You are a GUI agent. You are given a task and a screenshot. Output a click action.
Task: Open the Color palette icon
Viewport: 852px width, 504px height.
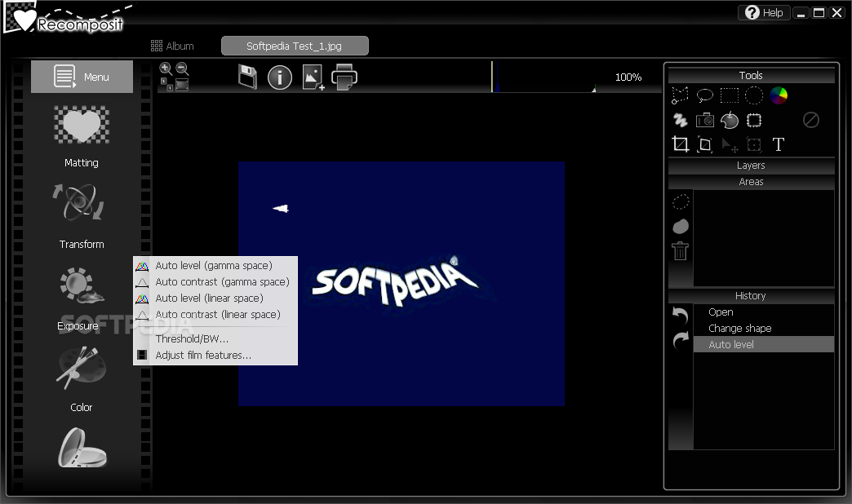click(81, 367)
